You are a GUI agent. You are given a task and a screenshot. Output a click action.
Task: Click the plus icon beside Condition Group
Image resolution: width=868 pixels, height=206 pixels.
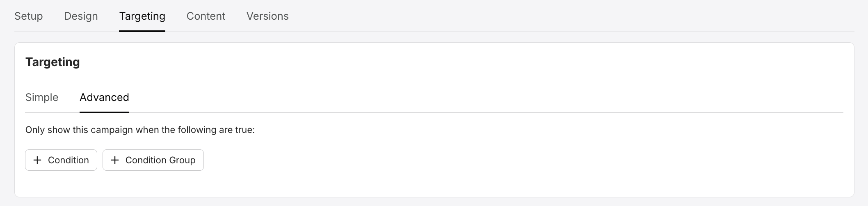click(x=115, y=160)
